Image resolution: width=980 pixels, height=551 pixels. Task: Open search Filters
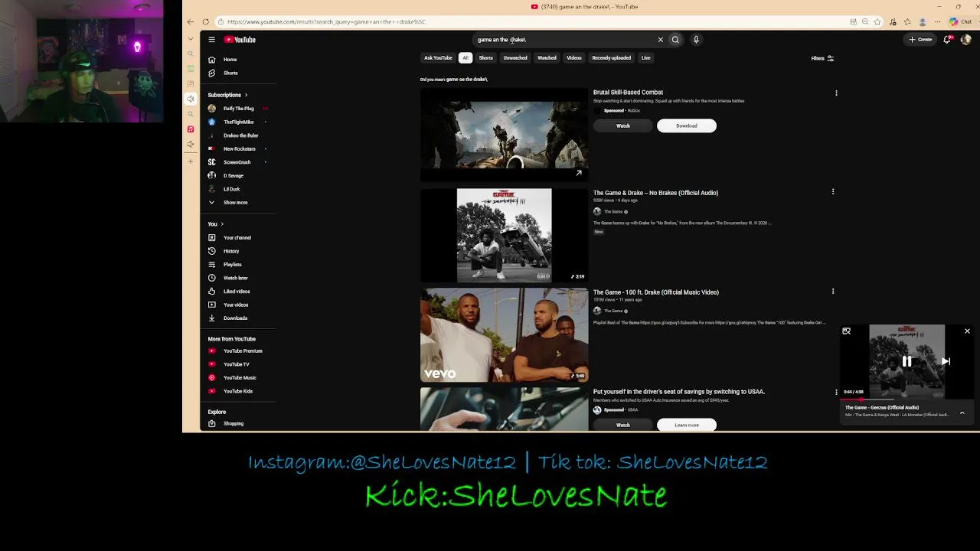pyautogui.click(x=822, y=58)
